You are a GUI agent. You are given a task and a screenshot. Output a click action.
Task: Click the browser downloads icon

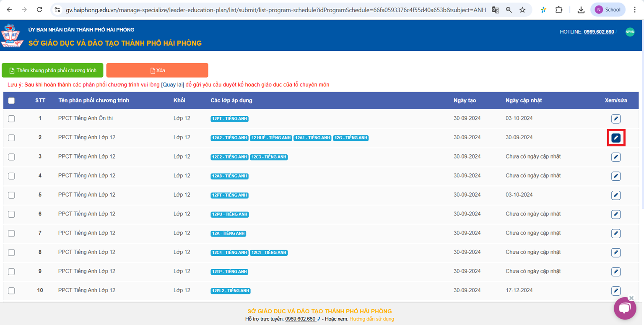[581, 10]
